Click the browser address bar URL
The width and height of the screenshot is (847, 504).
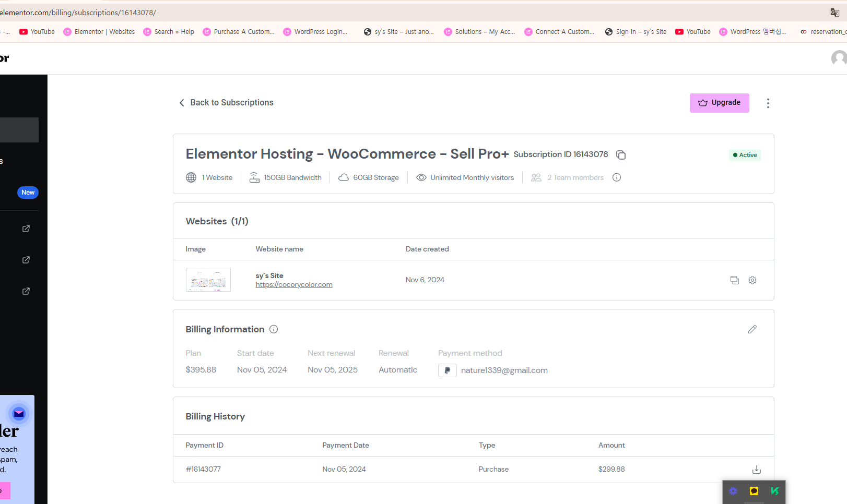click(x=78, y=13)
